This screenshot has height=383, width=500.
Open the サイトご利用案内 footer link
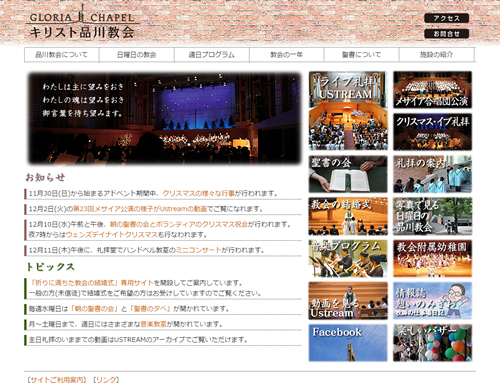click(x=57, y=380)
